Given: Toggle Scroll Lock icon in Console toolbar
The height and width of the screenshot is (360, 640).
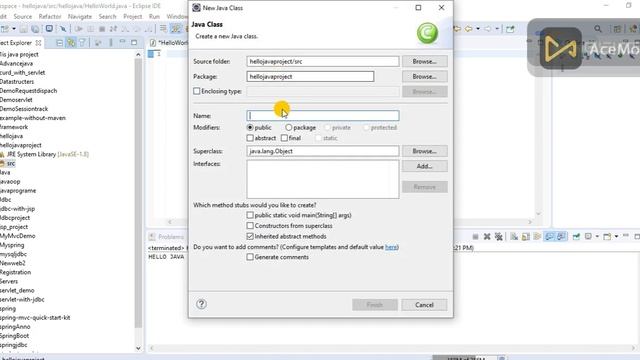Looking at the screenshot, I should (x=526, y=237).
